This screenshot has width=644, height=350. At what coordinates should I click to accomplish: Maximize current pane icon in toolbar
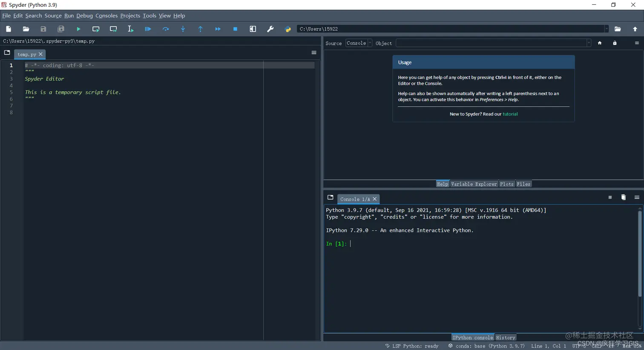point(253,29)
